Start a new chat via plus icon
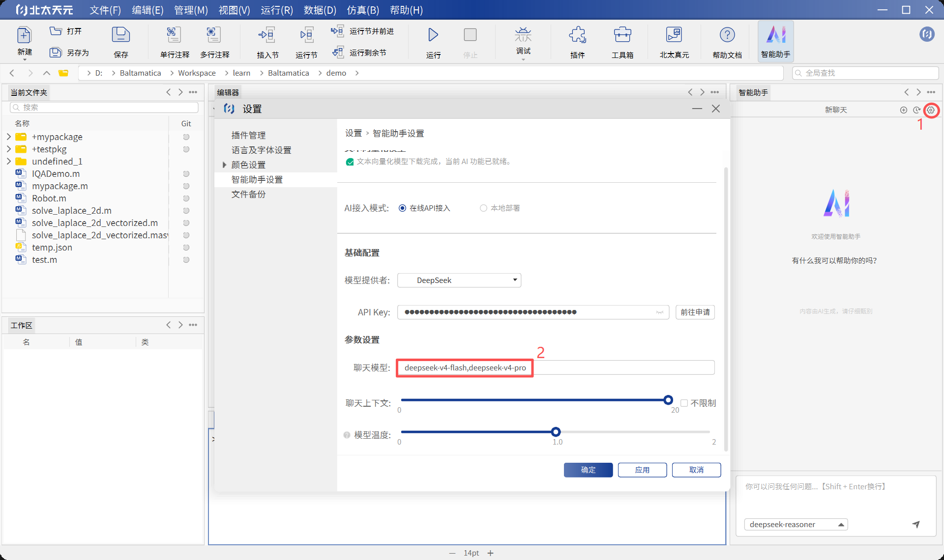Viewport: 944px width, 560px height. pos(904,110)
